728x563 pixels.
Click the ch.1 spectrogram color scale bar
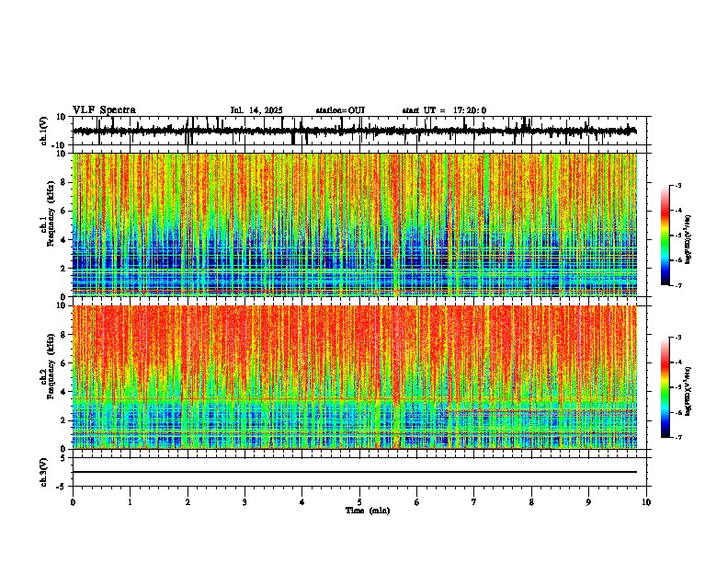point(665,236)
